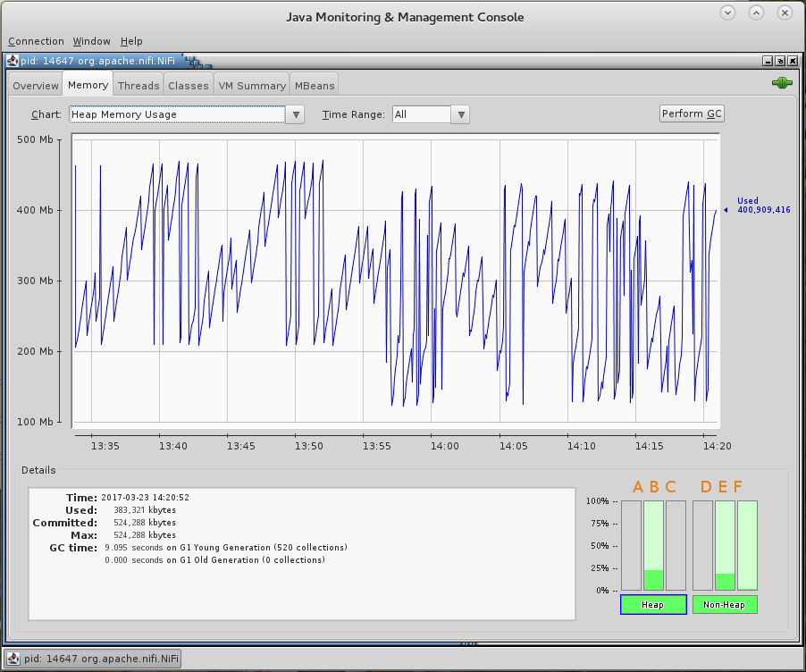This screenshot has width=806, height=672.
Task: Click the Time value 2017-03-23 14:20:52
Action: point(145,497)
